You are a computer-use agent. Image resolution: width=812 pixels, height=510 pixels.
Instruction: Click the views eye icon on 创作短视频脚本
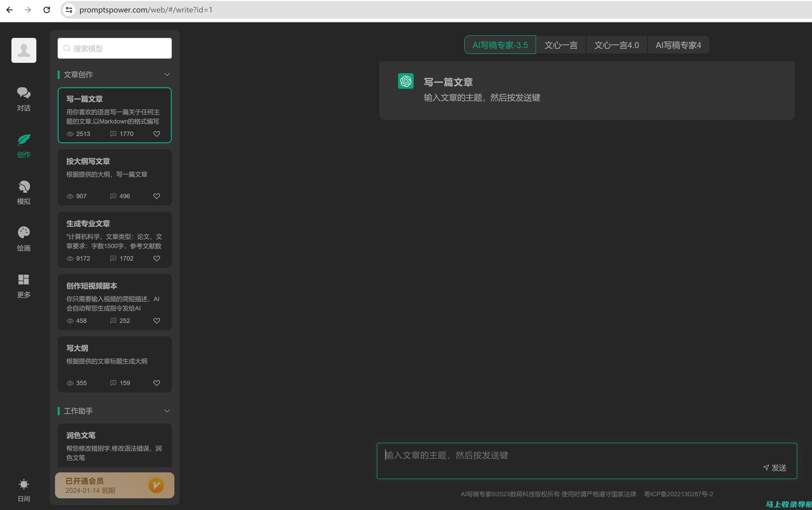(70, 321)
